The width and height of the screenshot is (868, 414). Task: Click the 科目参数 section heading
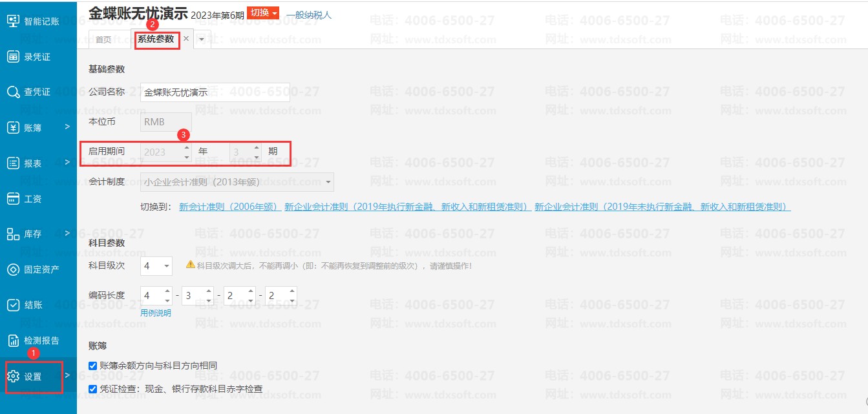pos(107,242)
